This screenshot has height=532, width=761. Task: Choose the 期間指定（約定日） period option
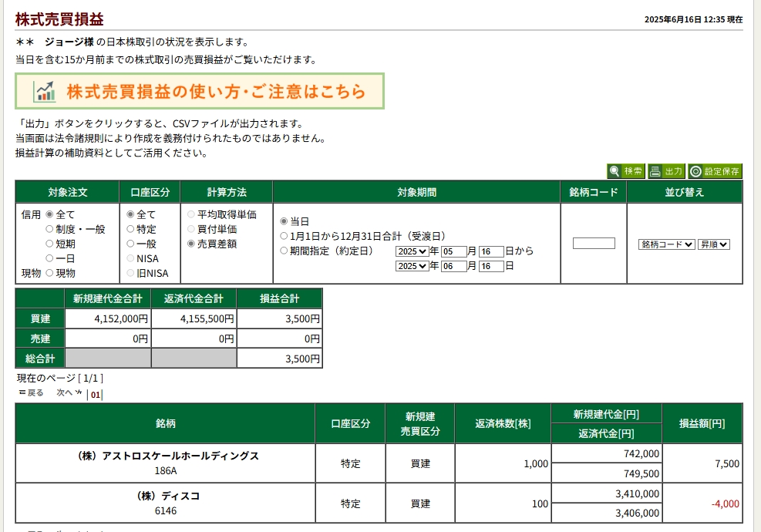coord(284,251)
